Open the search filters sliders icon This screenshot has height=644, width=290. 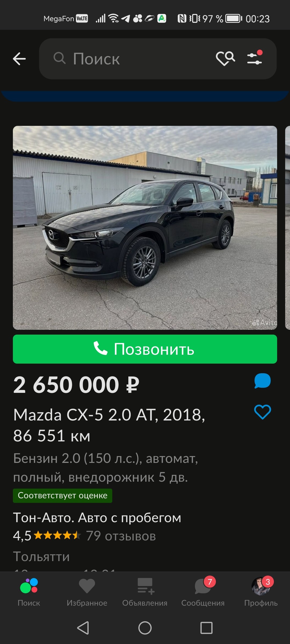click(255, 58)
